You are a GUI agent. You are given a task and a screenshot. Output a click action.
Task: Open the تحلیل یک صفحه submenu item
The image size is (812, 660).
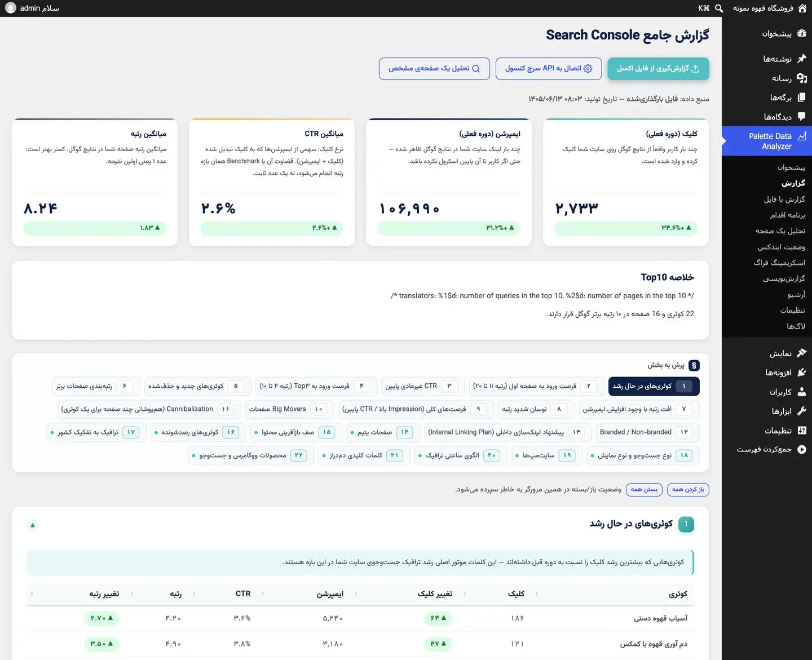pos(780,231)
